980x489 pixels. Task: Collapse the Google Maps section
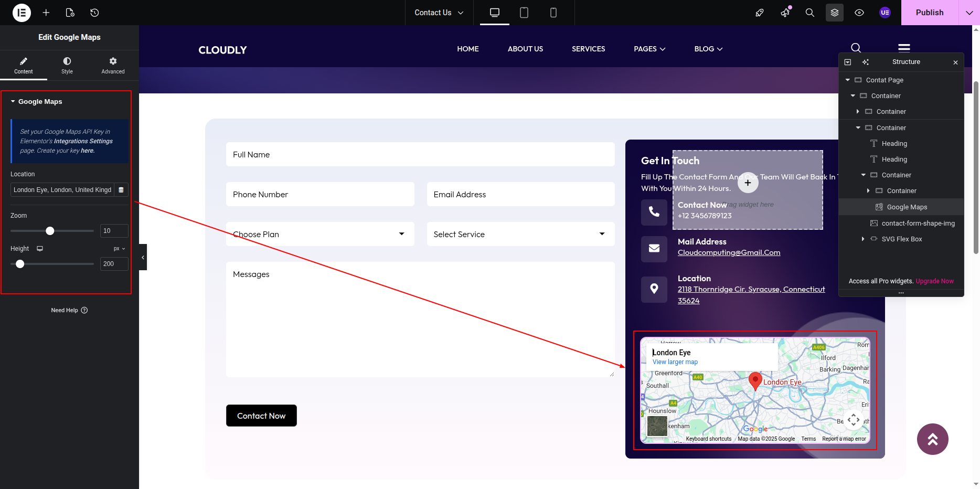point(36,102)
